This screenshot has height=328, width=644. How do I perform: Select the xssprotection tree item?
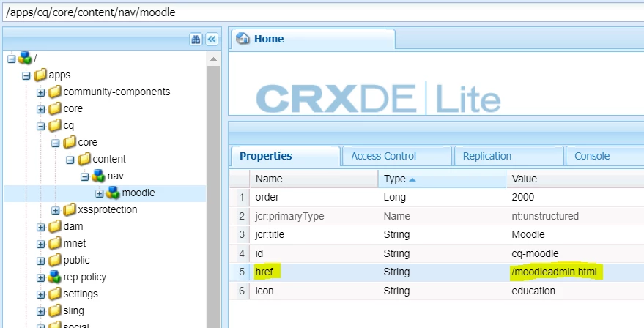107,209
